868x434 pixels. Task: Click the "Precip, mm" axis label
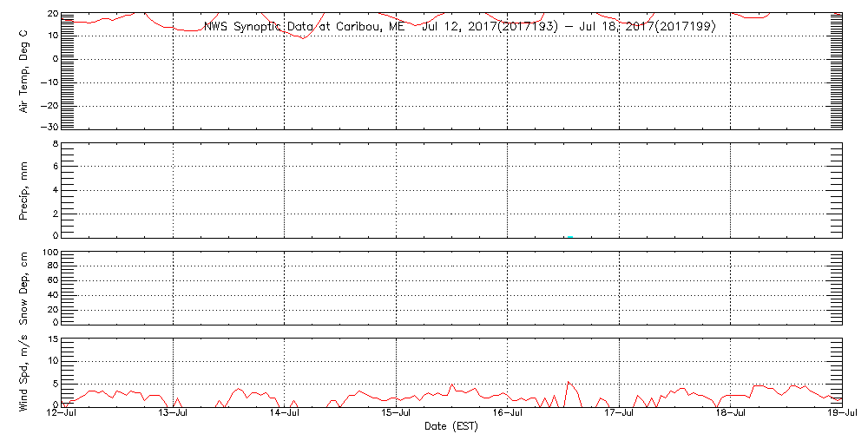(24, 189)
